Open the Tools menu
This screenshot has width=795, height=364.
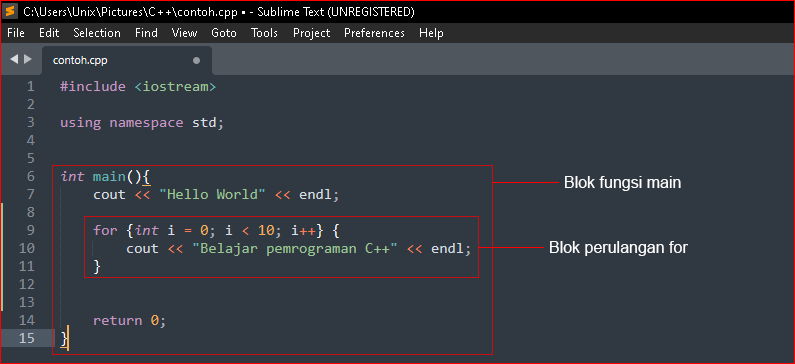[264, 33]
